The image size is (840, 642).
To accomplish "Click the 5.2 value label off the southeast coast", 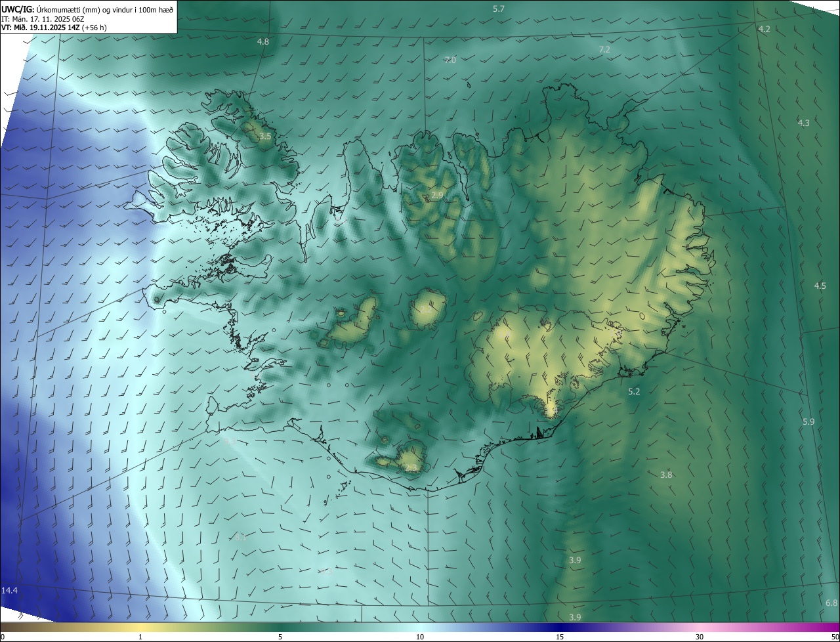I will [634, 391].
